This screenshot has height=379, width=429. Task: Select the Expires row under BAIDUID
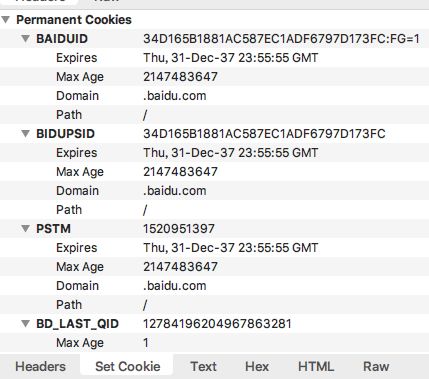point(214,58)
